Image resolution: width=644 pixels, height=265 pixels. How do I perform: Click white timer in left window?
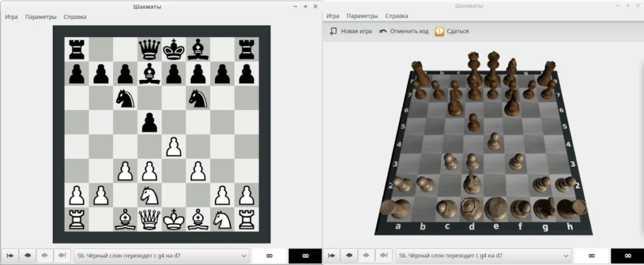269,256
